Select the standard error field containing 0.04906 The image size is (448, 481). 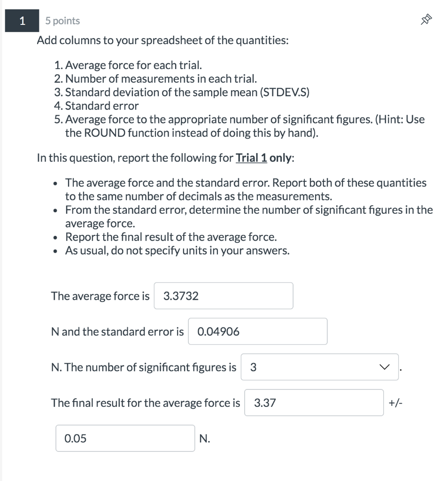click(257, 332)
